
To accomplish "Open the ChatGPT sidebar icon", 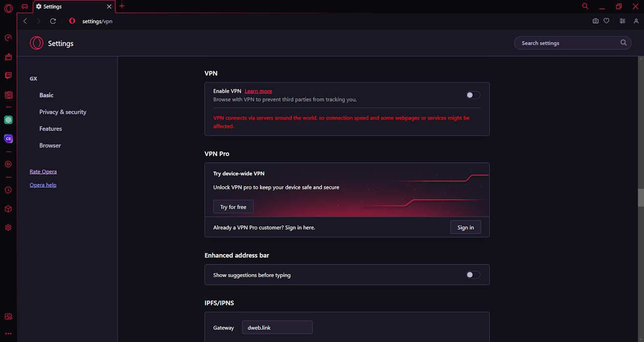I will click(8, 120).
